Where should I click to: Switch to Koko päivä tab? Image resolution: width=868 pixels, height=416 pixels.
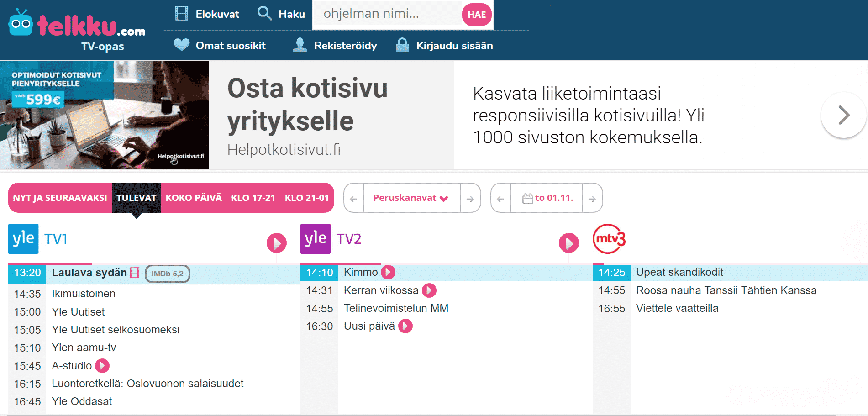click(194, 198)
